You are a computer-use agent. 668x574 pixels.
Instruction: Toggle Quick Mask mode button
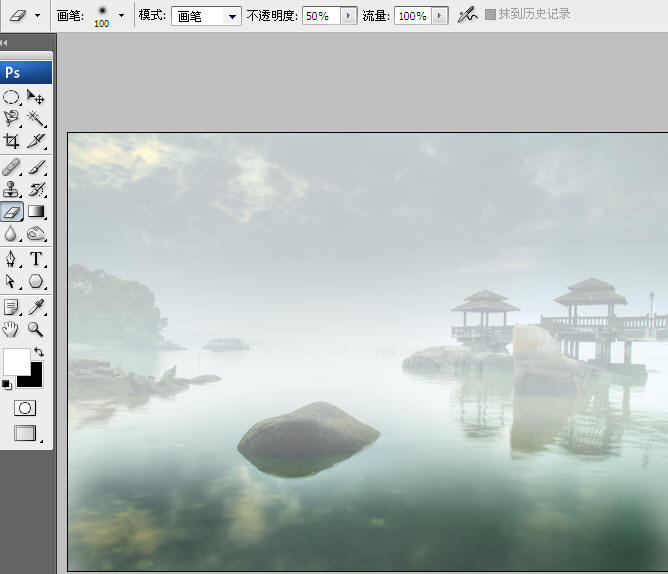[25, 408]
